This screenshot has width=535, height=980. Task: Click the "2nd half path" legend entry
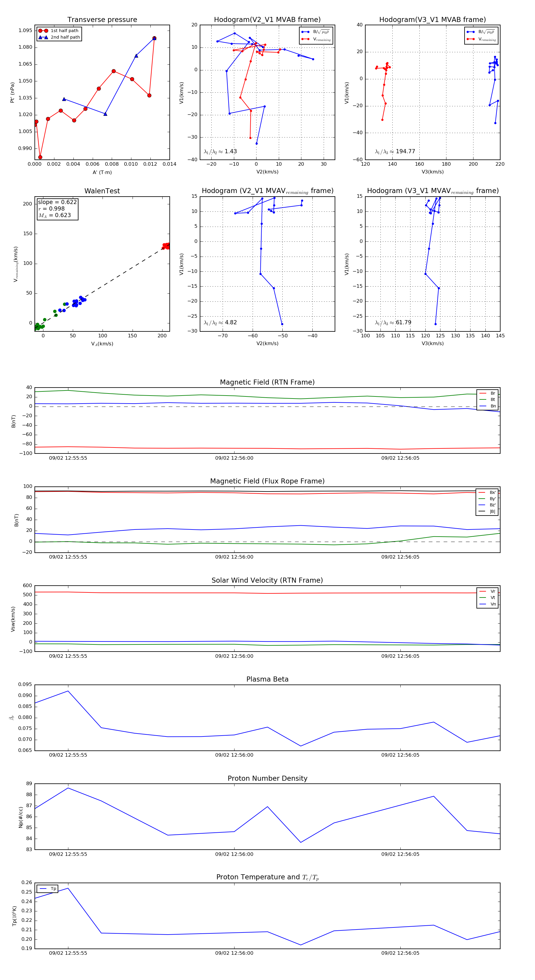59,37
